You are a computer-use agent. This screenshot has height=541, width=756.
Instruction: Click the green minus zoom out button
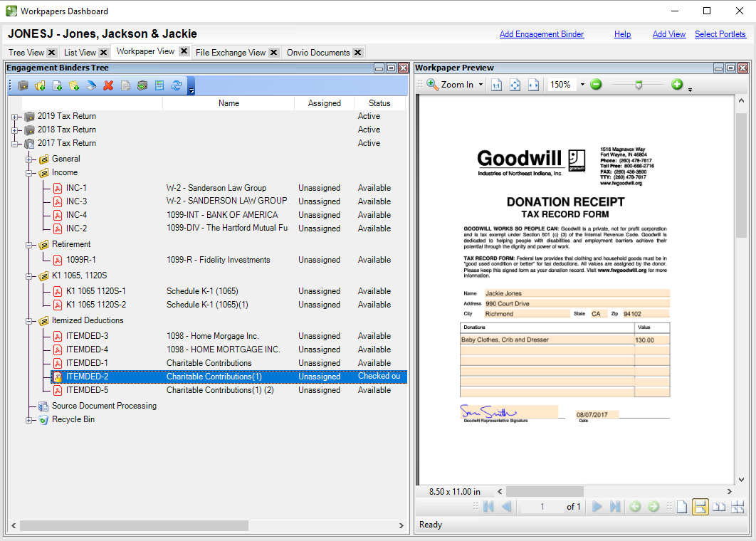[596, 85]
